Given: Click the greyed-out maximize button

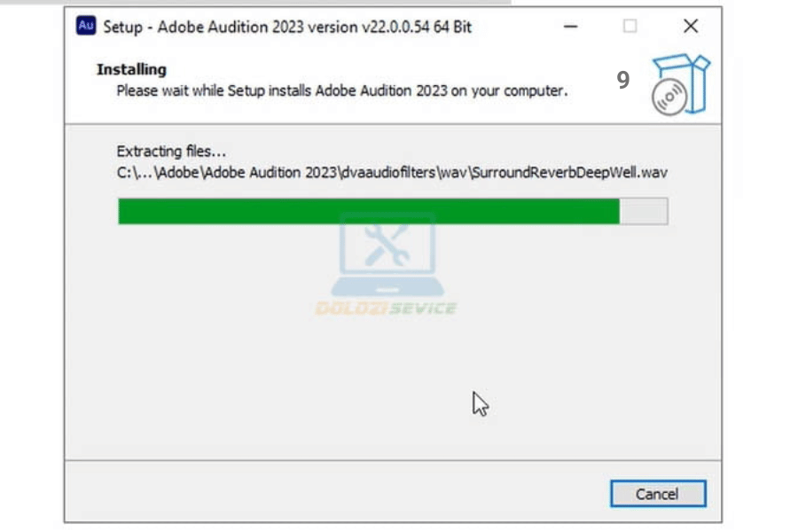Looking at the screenshot, I should coord(630,27).
